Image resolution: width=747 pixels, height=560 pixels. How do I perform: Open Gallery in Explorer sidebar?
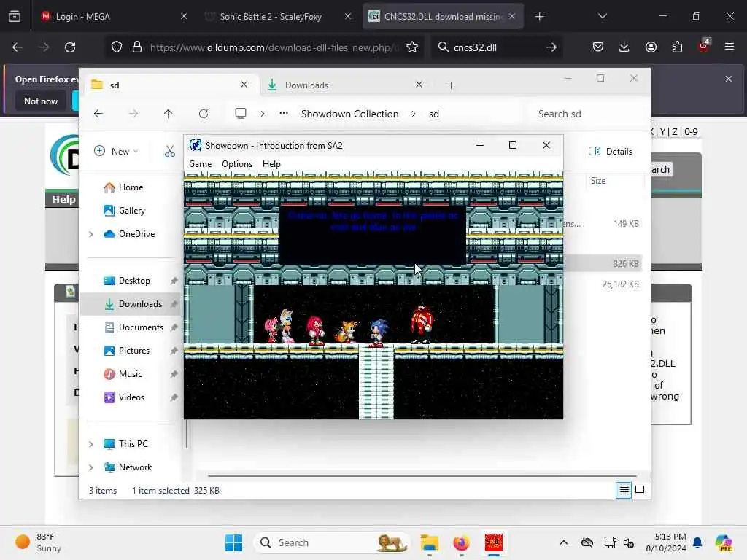pyautogui.click(x=131, y=211)
